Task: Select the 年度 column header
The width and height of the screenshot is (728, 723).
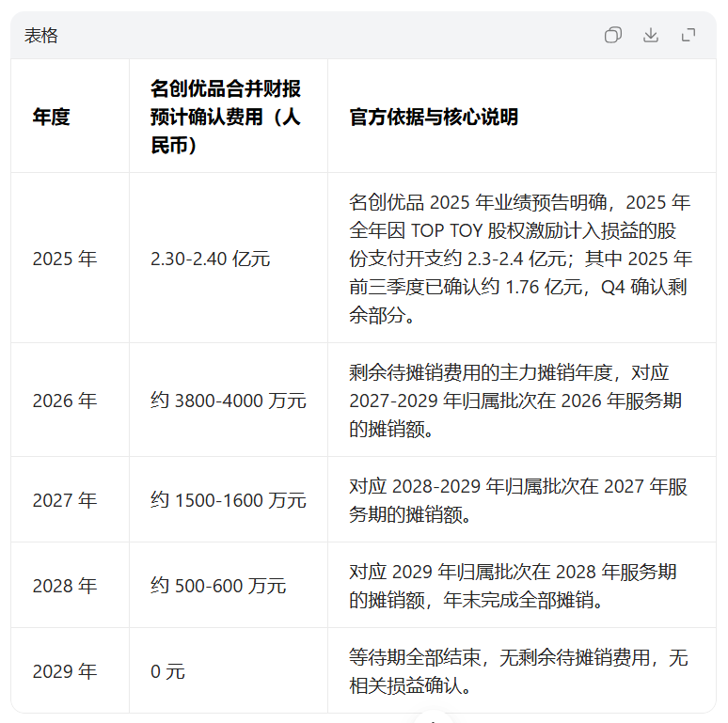Action: [52, 117]
